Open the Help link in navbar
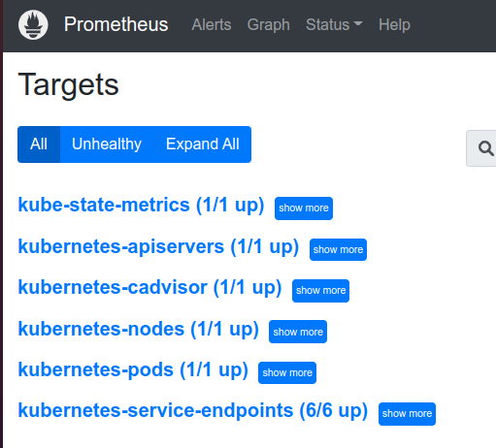 [394, 24]
